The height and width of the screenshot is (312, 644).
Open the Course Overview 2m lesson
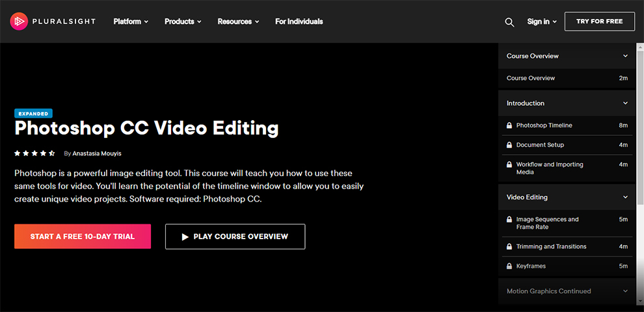(567, 78)
